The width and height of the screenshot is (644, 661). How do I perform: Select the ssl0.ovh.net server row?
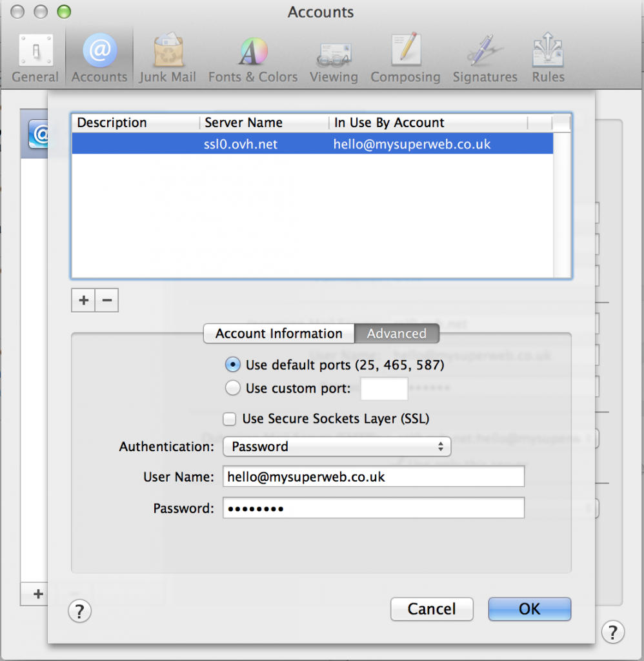point(312,144)
